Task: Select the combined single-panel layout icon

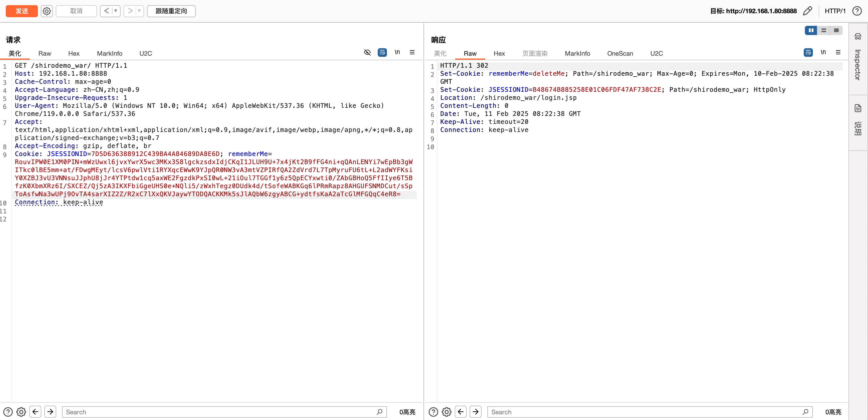Action: [836, 30]
